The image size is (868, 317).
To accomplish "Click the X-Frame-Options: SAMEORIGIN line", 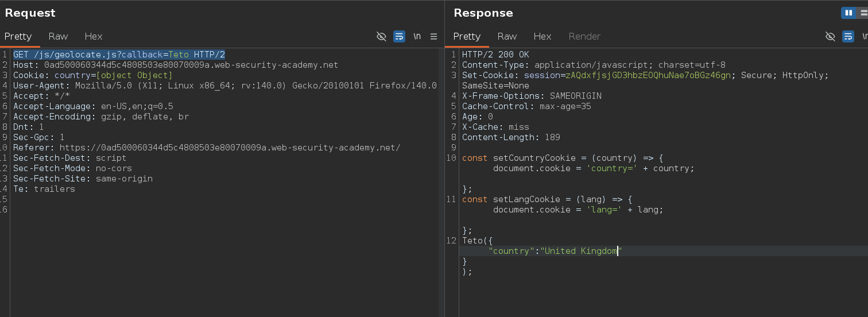I will [532, 96].
